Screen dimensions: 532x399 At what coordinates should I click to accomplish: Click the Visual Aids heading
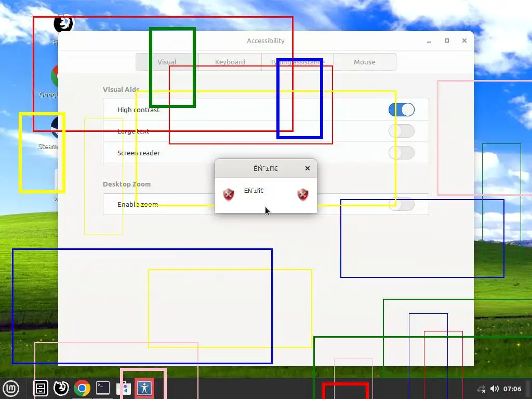[x=121, y=89]
